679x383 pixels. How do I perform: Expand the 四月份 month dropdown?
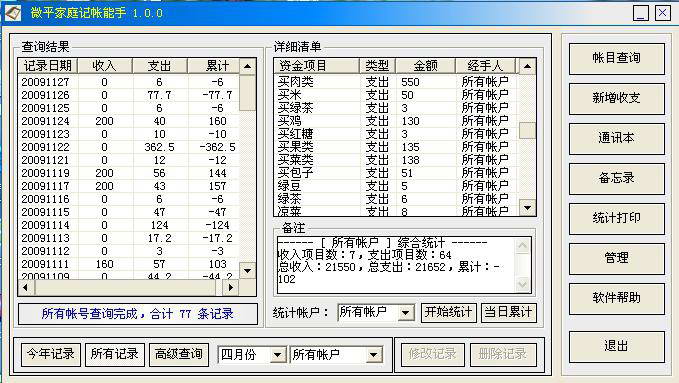click(x=277, y=356)
